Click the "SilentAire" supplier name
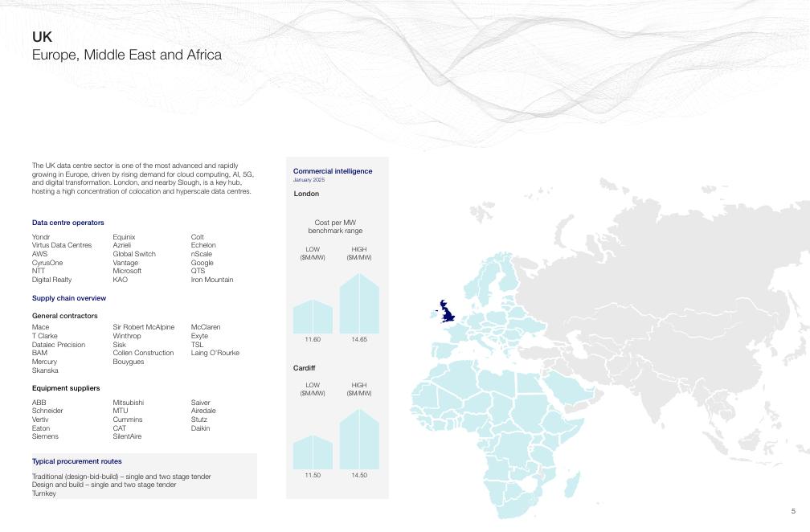810x532 pixels. tap(127, 436)
